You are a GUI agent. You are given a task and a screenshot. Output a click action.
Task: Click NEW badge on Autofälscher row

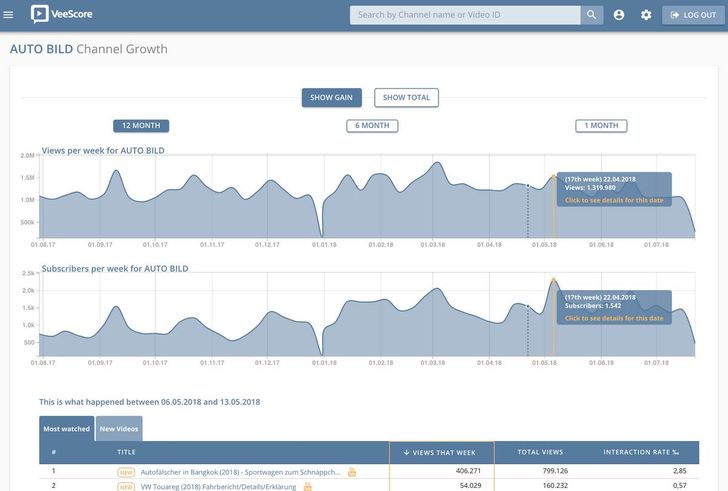tap(126, 472)
